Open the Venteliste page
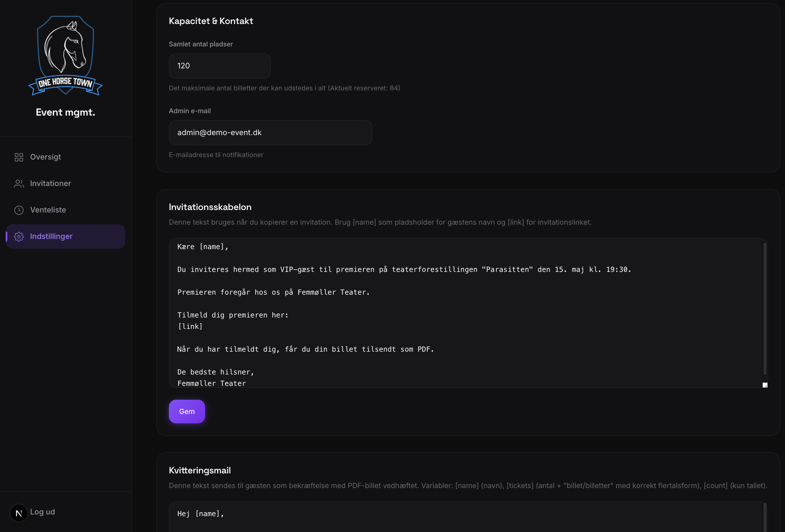The width and height of the screenshot is (785, 532). (66, 210)
